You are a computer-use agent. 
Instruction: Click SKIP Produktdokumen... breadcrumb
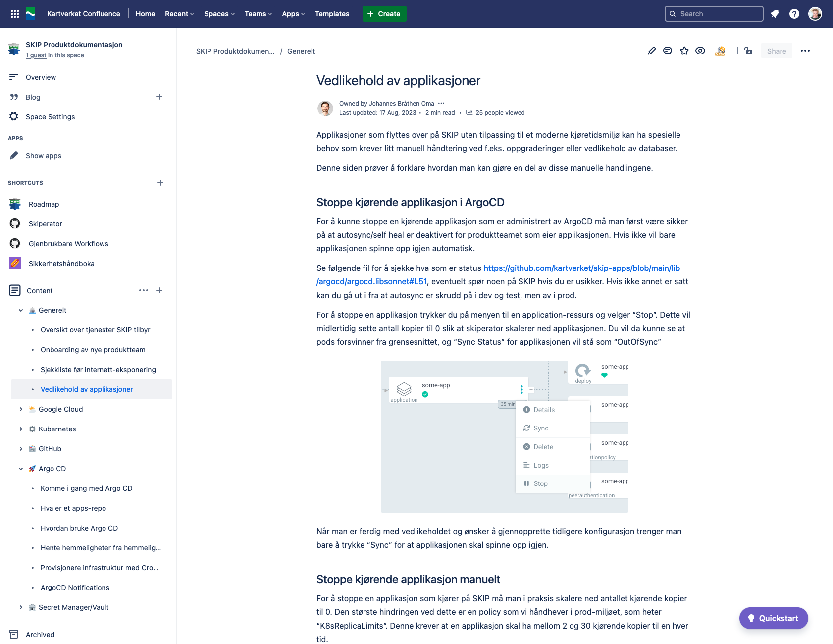[x=235, y=51]
